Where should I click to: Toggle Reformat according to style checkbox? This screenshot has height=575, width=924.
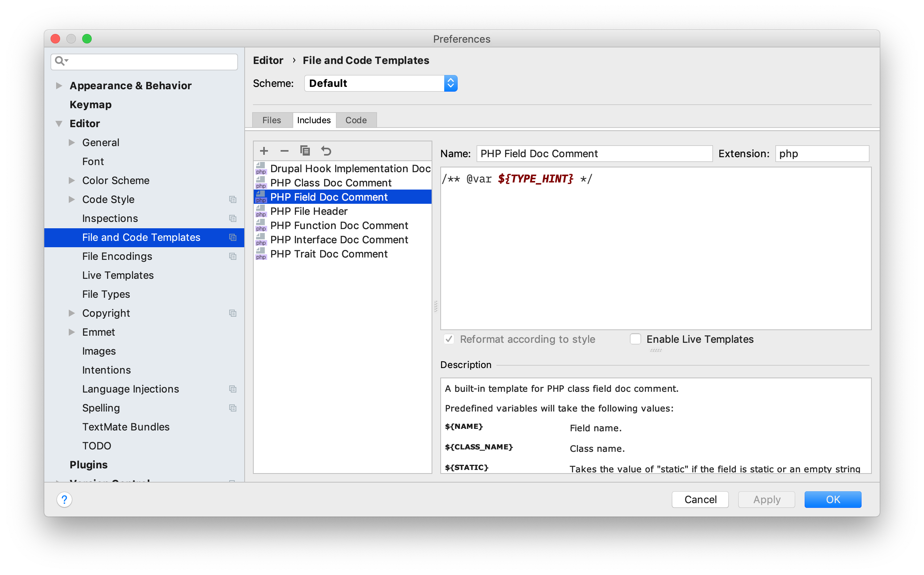click(x=449, y=339)
